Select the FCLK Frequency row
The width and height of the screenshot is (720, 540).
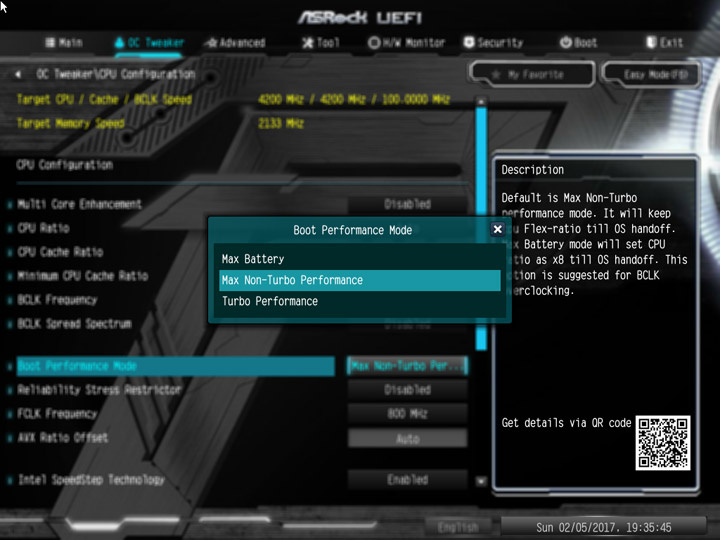(57, 414)
